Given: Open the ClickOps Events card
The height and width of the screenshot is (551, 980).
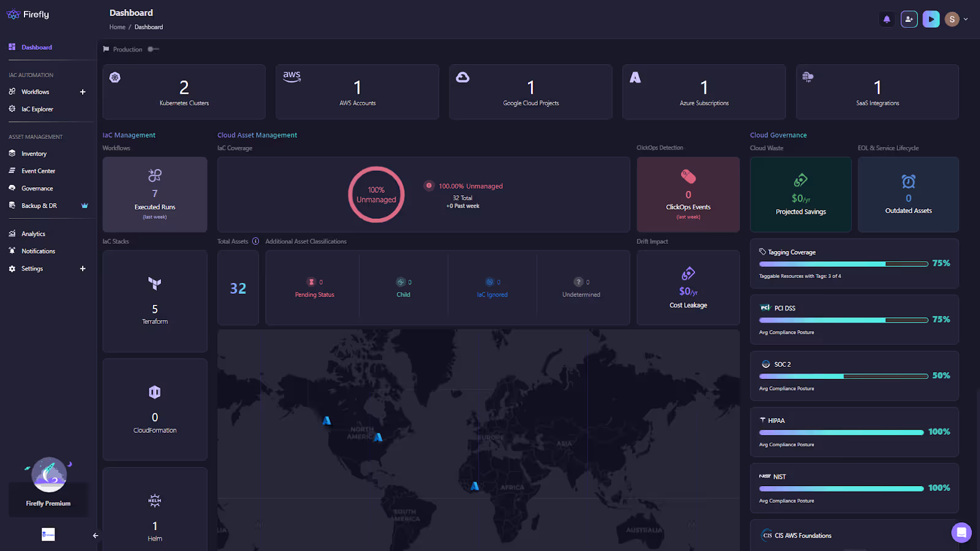Looking at the screenshot, I should 688,195.
